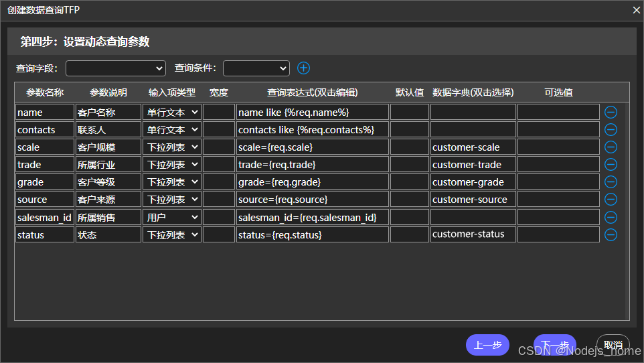Remove the name parameter row
The image size is (644, 363).
point(611,113)
